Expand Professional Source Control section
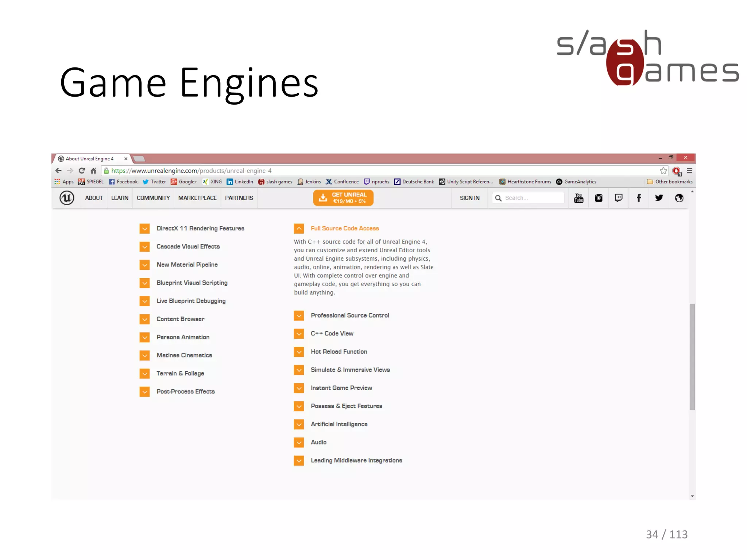Viewport: 747px width, 560px height. [299, 316]
